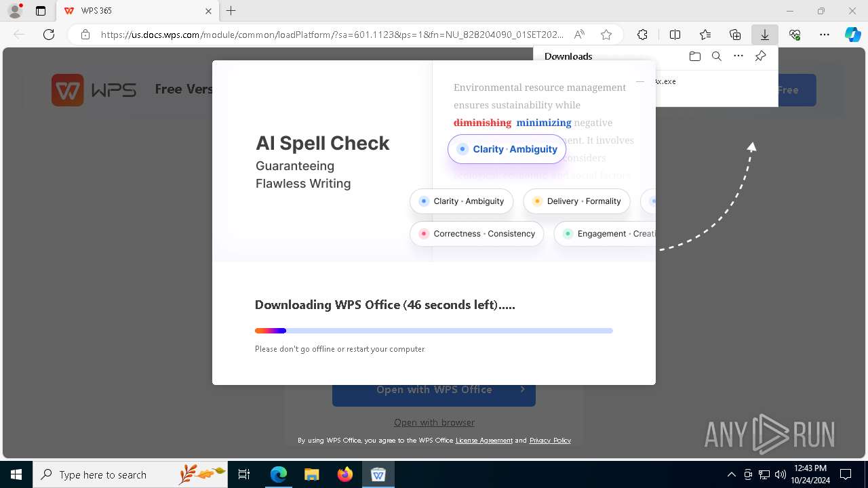Click the address bar URL field
This screenshot has height=488, width=868.
tap(332, 35)
